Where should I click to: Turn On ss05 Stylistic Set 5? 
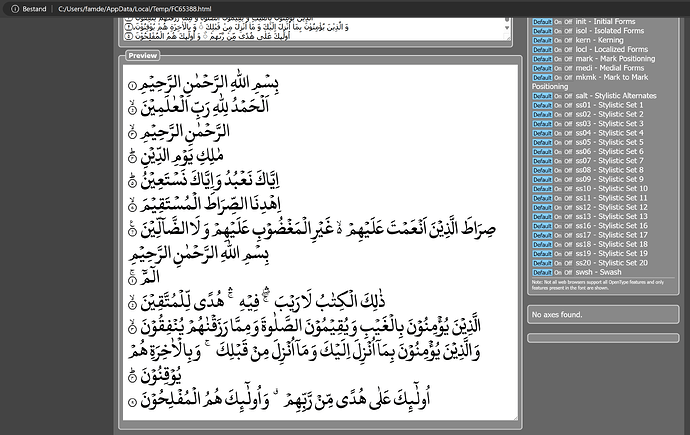[x=558, y=143]
